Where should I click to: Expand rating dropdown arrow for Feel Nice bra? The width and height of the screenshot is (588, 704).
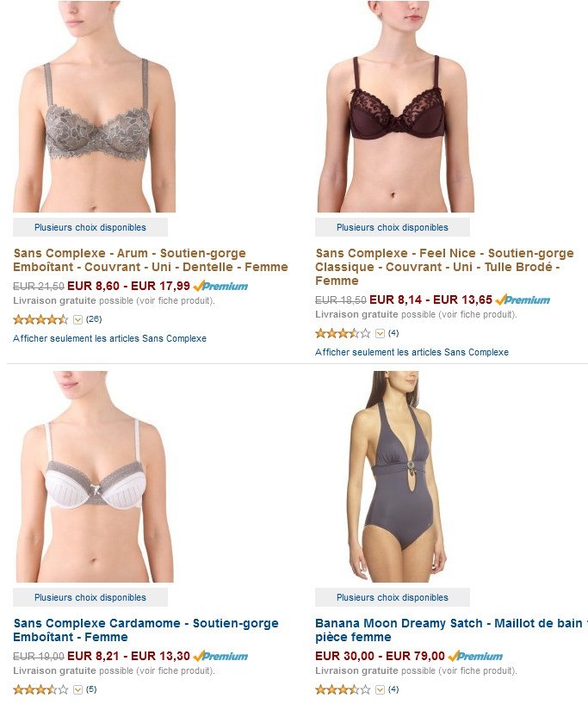pos(380,334)
